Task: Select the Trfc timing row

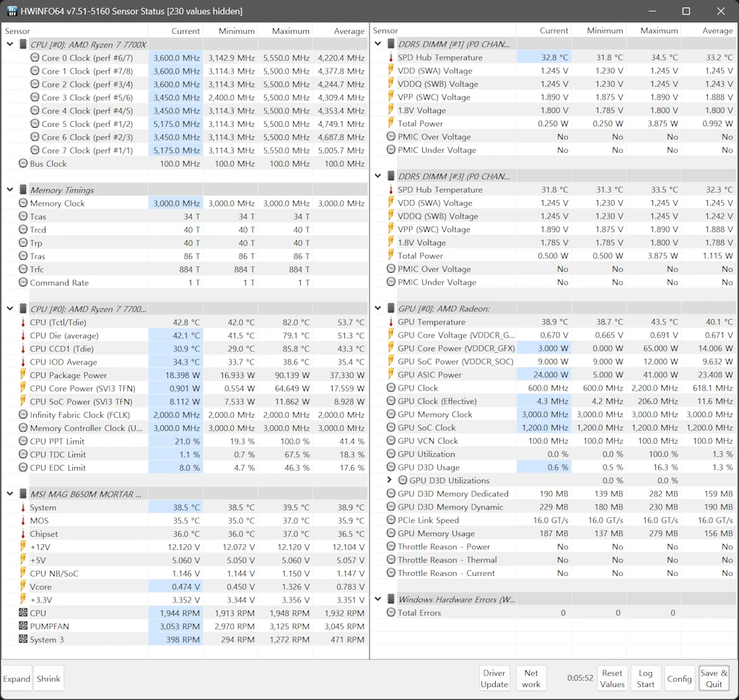Action: click(185, 269)
